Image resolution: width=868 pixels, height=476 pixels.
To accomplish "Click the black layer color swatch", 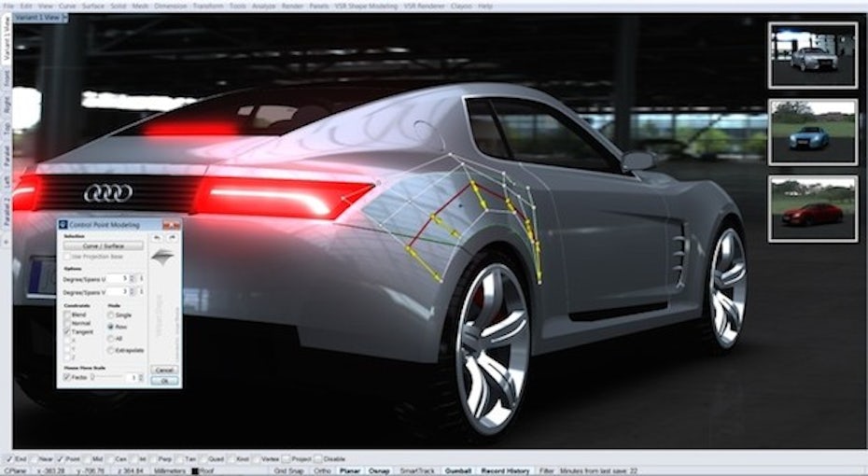I will point(195,470).
